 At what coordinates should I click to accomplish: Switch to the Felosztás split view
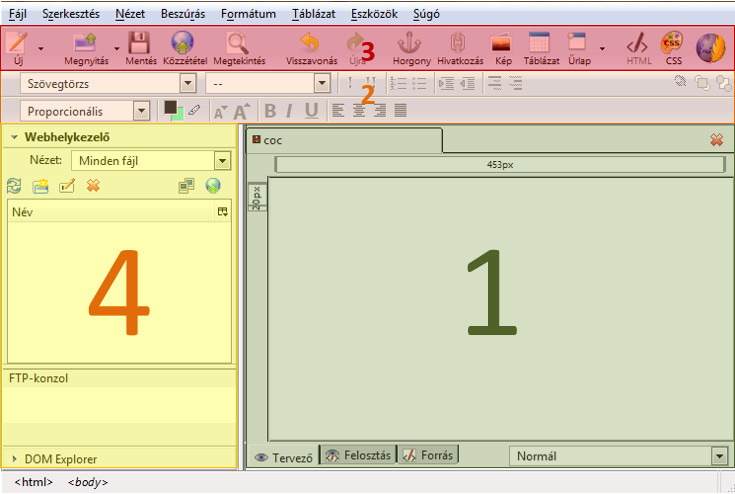[x=358, y=455]
